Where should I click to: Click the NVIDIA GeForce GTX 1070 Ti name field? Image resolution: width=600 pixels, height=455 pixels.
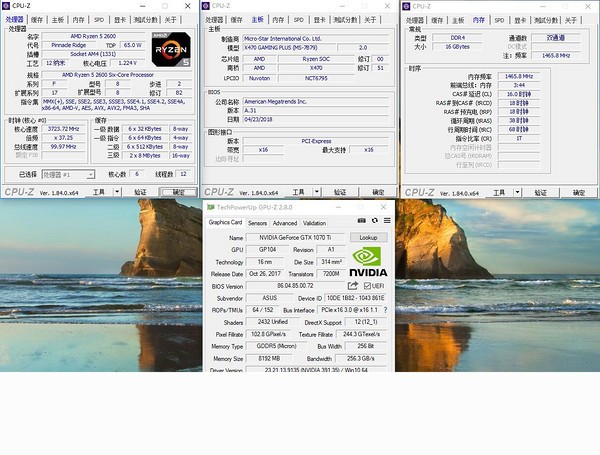(295, 238)
